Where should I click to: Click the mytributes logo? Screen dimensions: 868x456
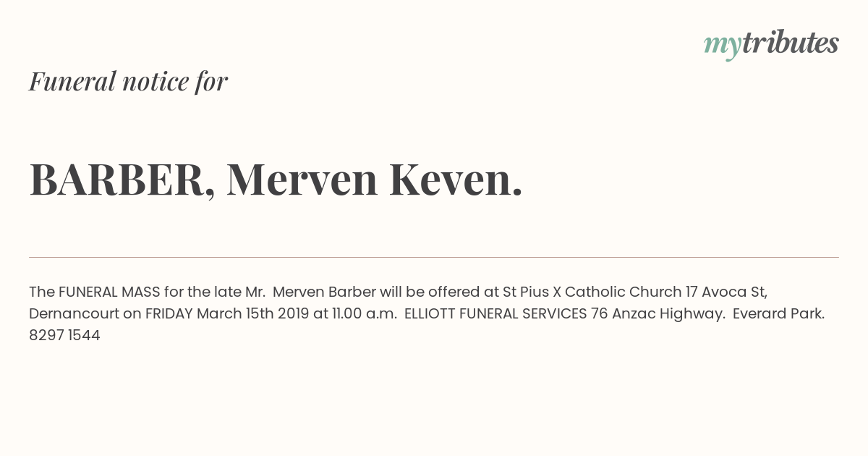coord(771,44)
